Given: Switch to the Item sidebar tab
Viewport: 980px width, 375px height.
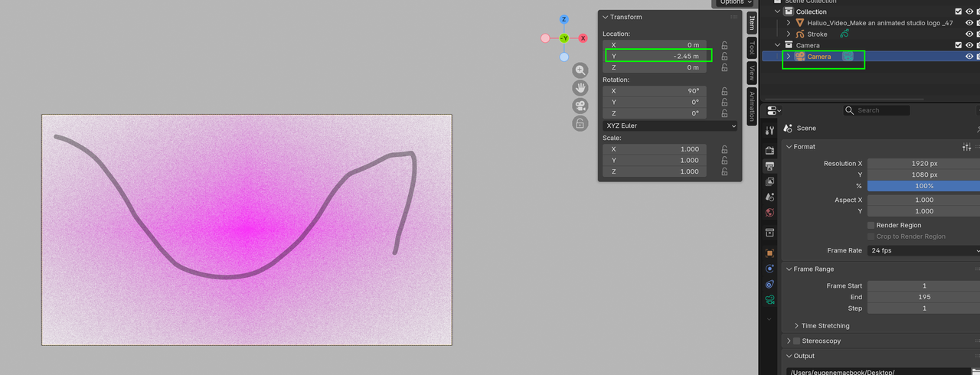Looking at the screenshot, I should pos(752,22).
